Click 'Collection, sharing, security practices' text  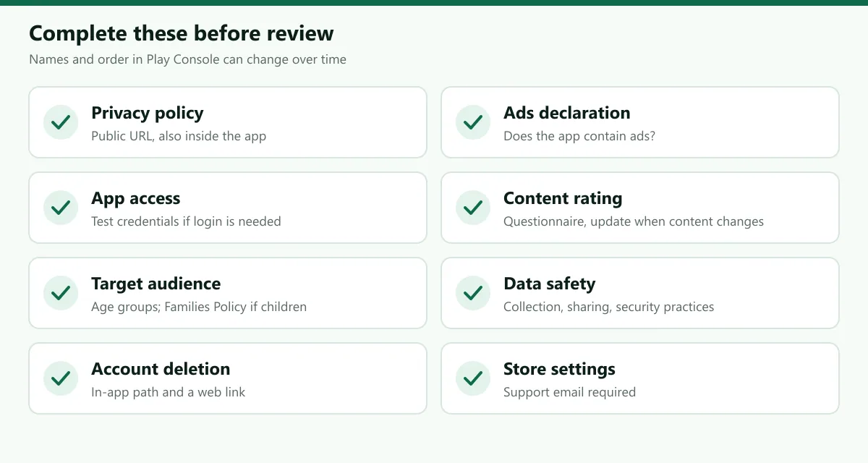pyautogui.click(x=609, y=307)
